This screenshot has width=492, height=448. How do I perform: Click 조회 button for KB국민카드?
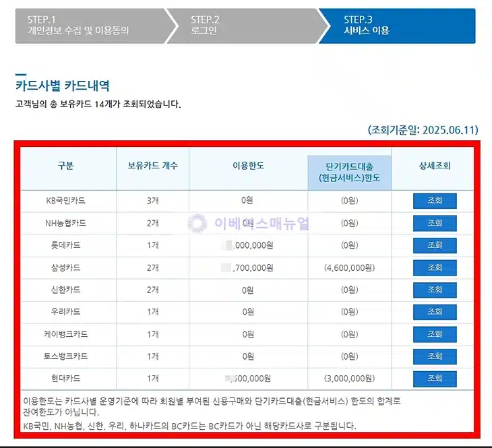pyautogui.click(x=435, y=201)
